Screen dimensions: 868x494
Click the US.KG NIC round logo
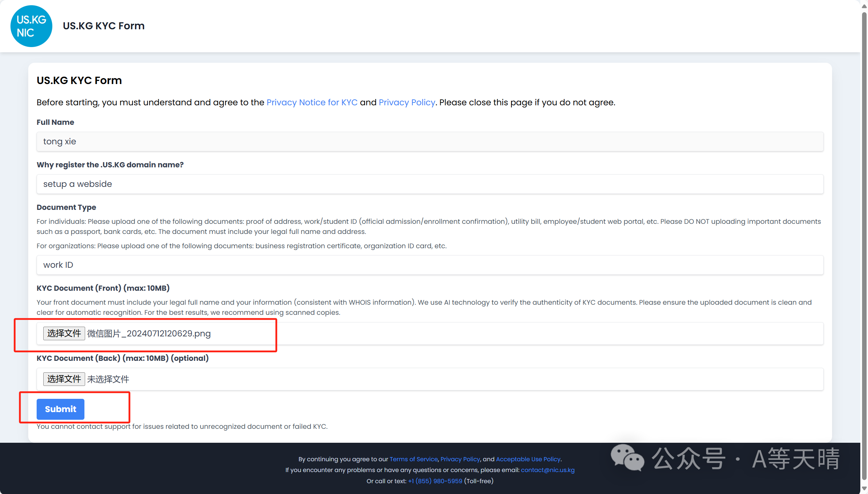[31, 26]
